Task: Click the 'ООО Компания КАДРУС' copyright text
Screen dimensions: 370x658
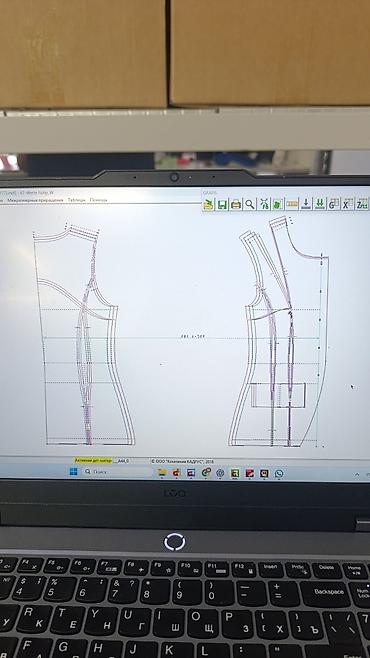Action: tap(183, 461)
